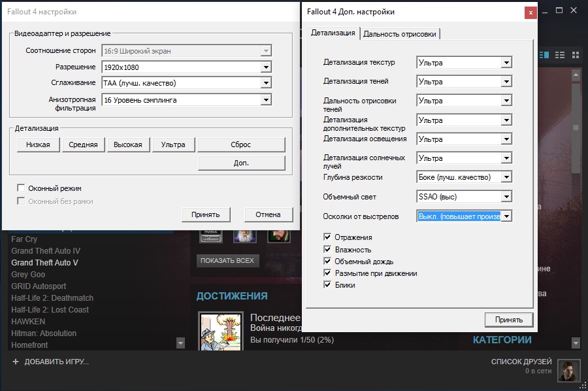Select GRID Autosport in library

click(x=39, y=286)
